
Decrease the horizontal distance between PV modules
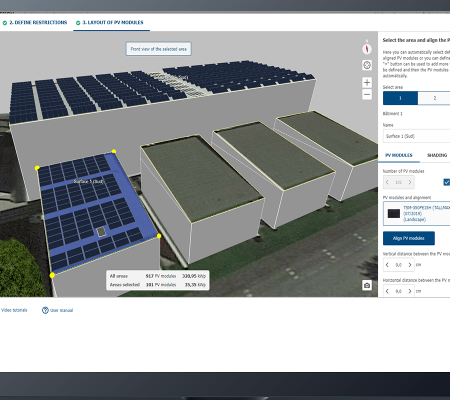click(387, 291)
